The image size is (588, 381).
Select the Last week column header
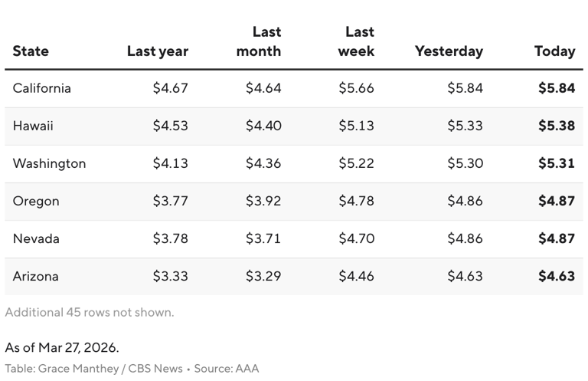pos(356,42)
